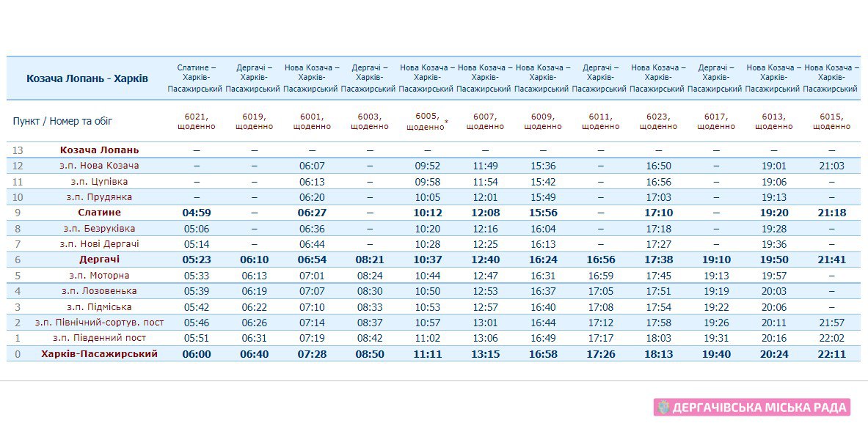Click the Харків-Пасажирський station name in the last row
The width and height of the screenshot is (868, 434).
point(99,353)
